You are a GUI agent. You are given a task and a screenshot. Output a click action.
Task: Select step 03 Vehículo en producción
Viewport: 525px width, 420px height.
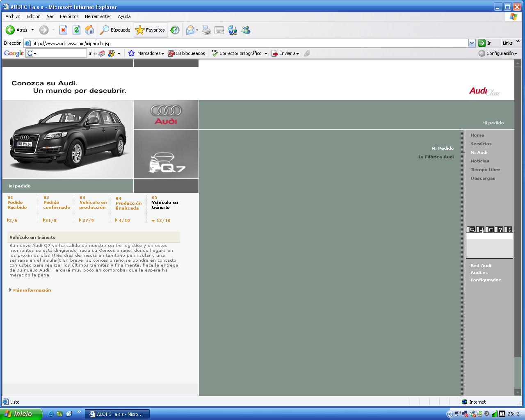93,203
